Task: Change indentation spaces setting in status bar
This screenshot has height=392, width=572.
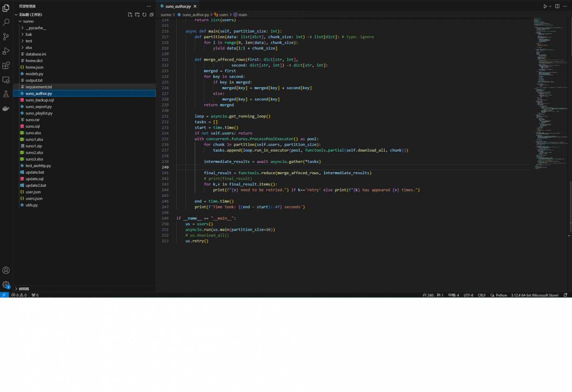Action: pos(453,295)
